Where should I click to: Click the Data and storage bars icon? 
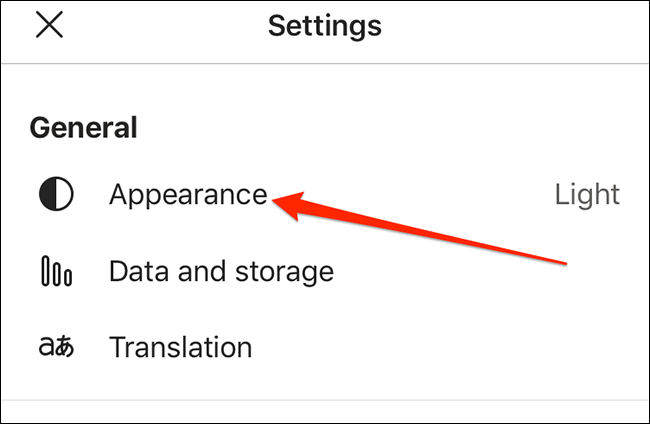(56, 271)
